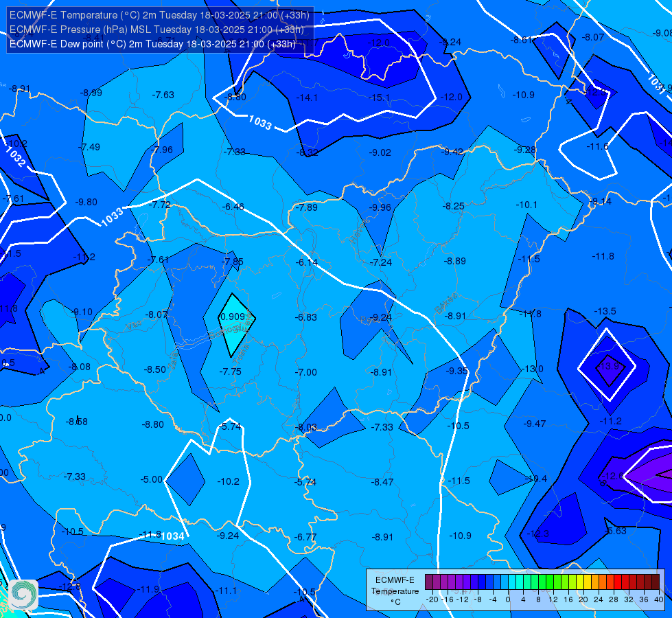Click the -9.47 temperature value
Screen dimensions: 672x618
[x=535, y=424]
